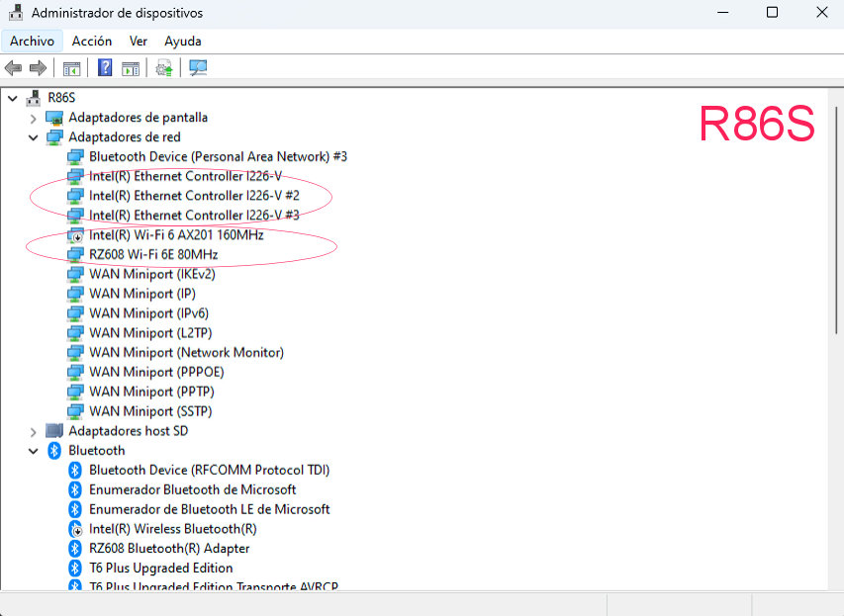
Task: Minimize the Administrador de dispositivos window
Action: pyautogui.click(x=723, y=13)
